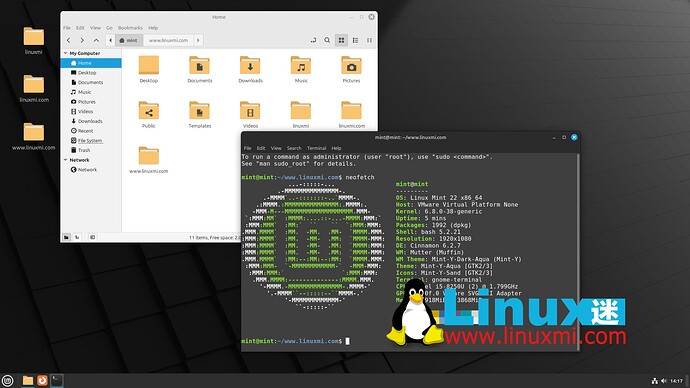
Task: Open the Help menu in Nemo
Action: (153, 28)
